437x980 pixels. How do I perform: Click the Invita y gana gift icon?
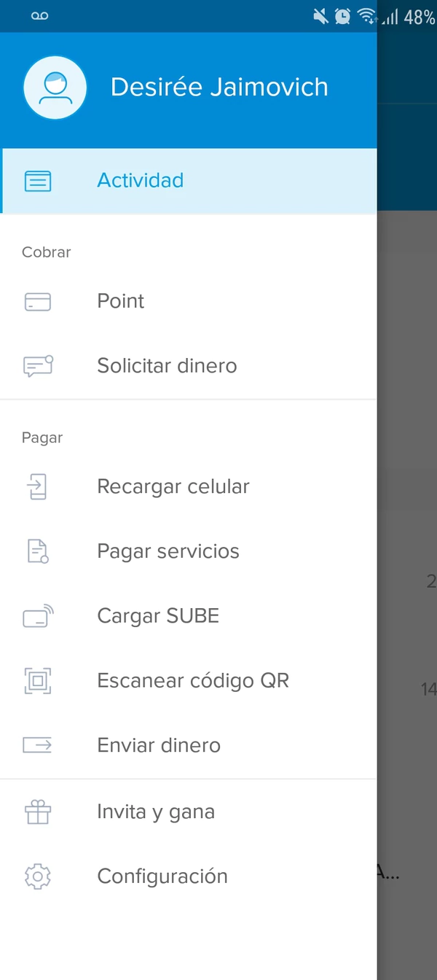(x=38, y=812)
